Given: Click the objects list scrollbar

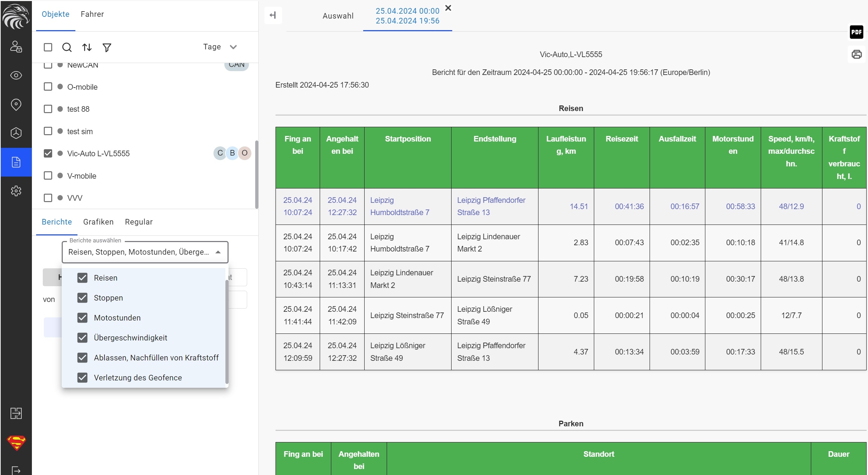Looking at the screenshot, I should click(x=257, y=174).
